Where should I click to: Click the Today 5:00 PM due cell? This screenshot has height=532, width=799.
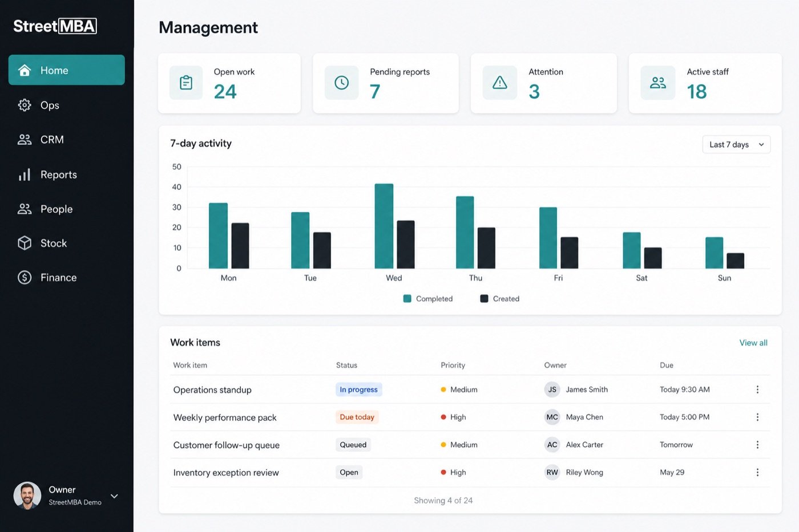pyautogui.click(x=685, y=417)
